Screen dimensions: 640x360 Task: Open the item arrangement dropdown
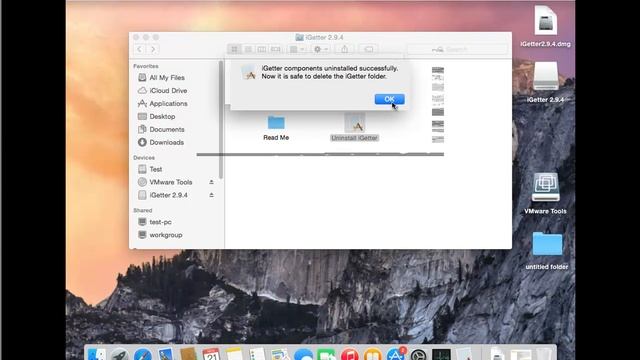pyautogui.click(x=297, y=49)
